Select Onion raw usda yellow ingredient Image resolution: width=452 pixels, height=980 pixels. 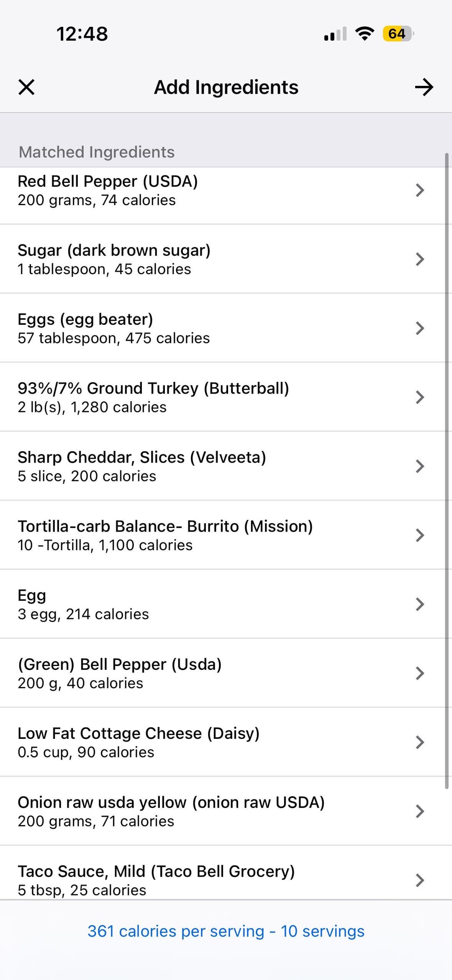(x=171, y=811)
